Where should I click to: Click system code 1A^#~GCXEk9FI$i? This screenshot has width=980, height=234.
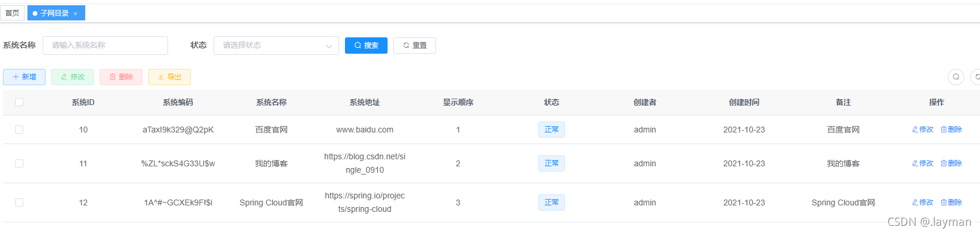(x=178, y=202)
